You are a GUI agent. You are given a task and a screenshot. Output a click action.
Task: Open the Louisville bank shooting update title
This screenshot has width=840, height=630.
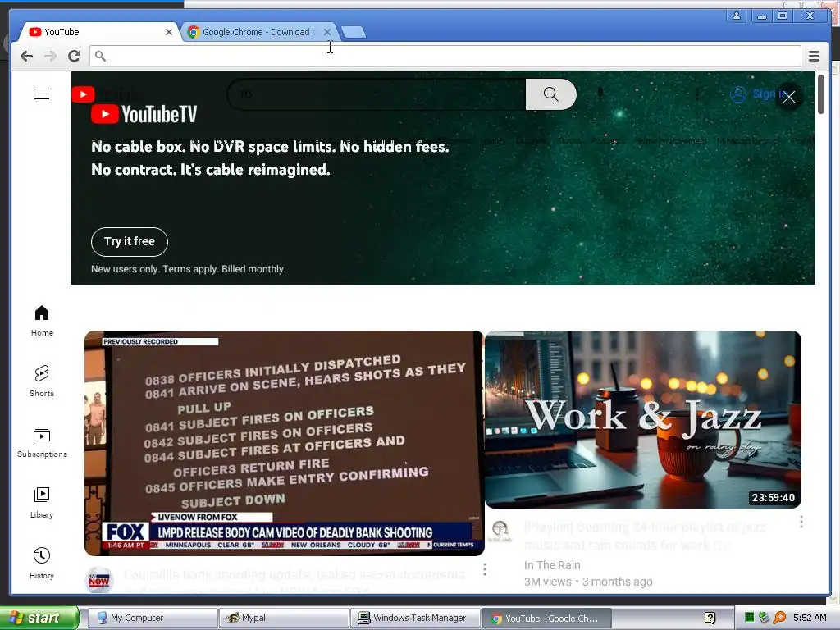[x=294, y=582]
